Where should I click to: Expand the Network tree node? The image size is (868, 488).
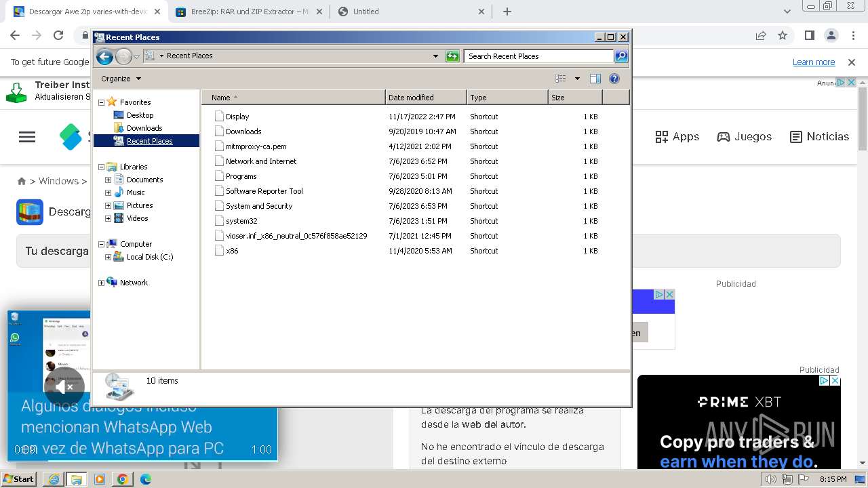pyautogui.click(x=101, y=283)
